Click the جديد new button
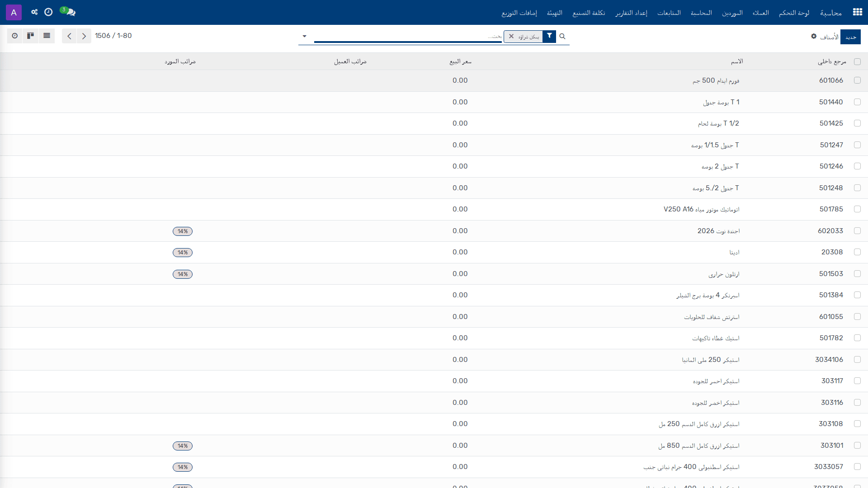The height and width of the screenshot is (488, 868). coord(850,37)
